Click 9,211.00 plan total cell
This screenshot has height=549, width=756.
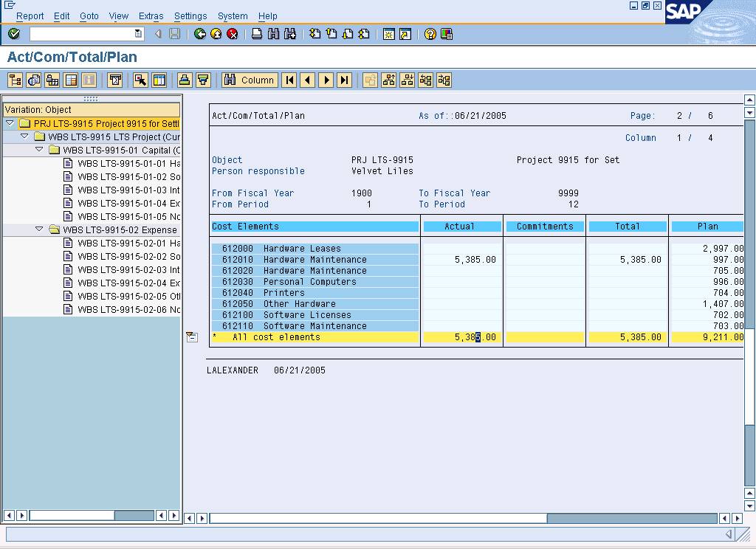(x=707, y=337)
